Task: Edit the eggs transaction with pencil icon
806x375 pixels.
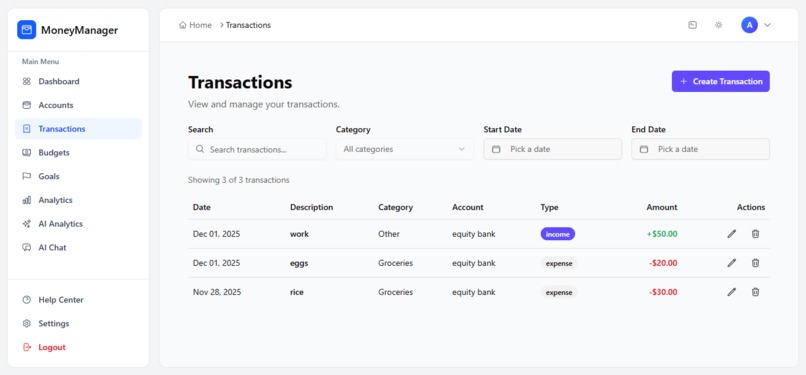Action: [731, 263]
